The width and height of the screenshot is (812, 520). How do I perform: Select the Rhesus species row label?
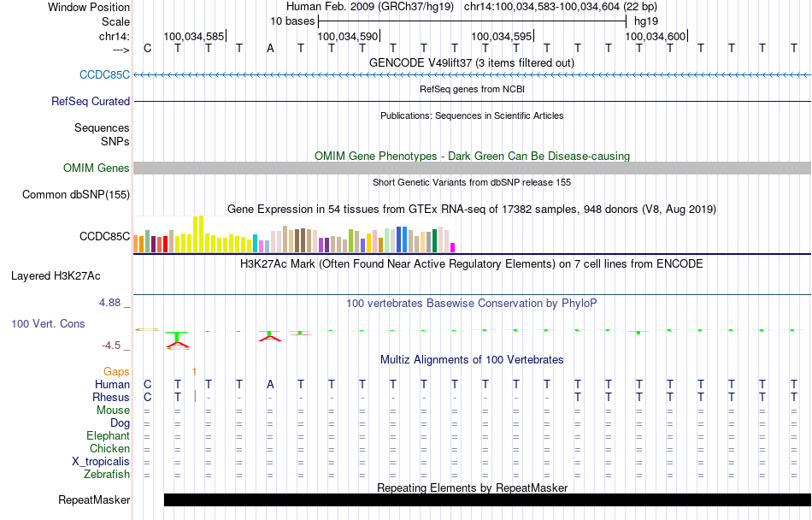coord(111,397)
